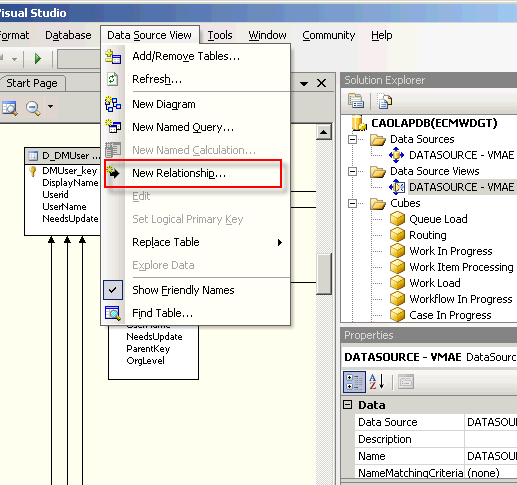This screenshot has width=517, height=485.
Task: Click the diagram scrollbar up arrow
Action: (323, 132)
